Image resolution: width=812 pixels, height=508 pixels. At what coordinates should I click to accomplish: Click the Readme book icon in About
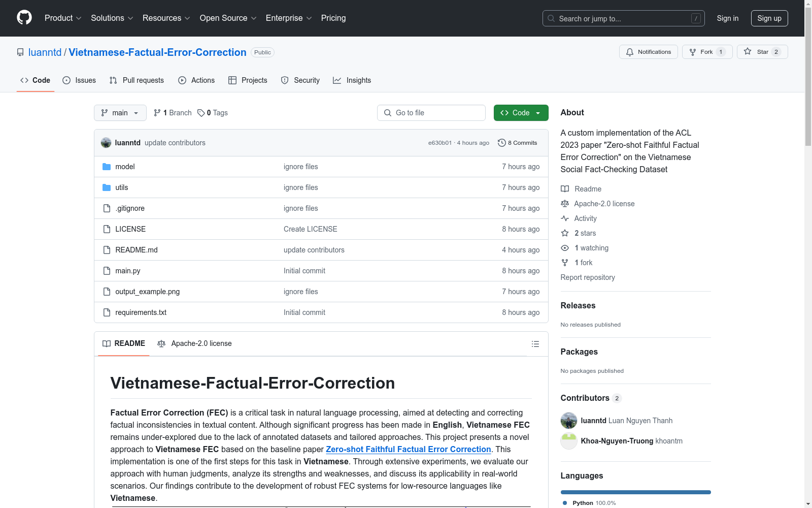[565, 189]
